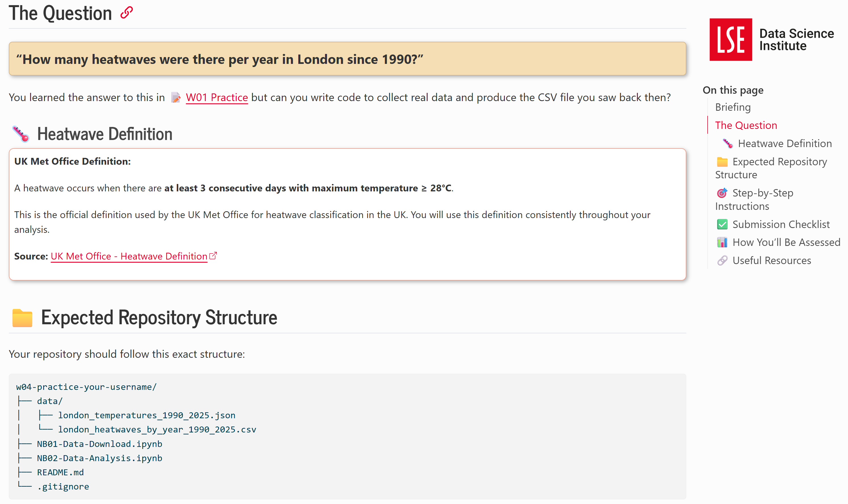Click the LSE red logo
The width and height of the screenshot is (848, 504).
(730, 39)
